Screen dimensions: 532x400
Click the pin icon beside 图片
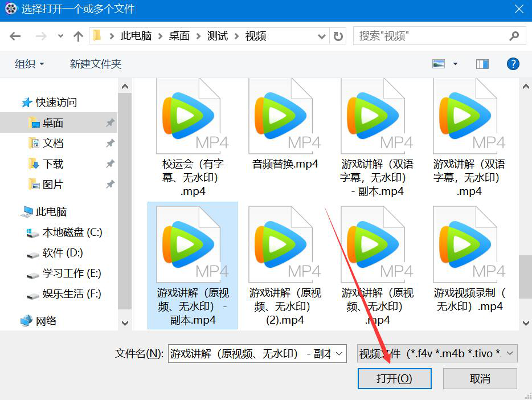(110, 185)
